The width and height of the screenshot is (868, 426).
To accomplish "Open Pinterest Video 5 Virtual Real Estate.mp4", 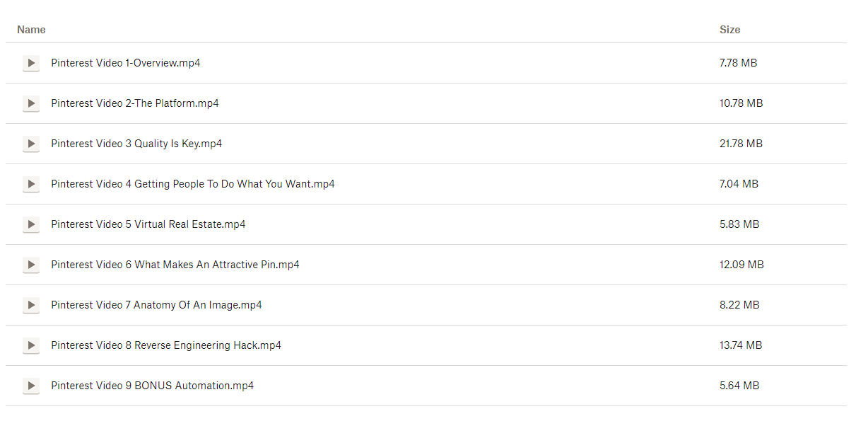I will (x=148, y=224).
